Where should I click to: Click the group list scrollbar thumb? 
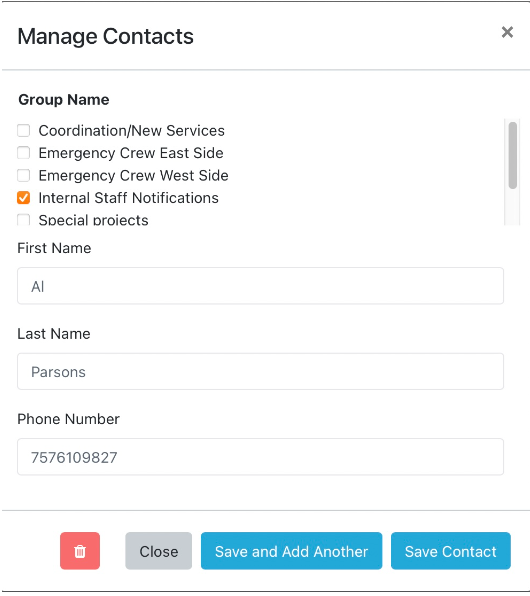513,155
